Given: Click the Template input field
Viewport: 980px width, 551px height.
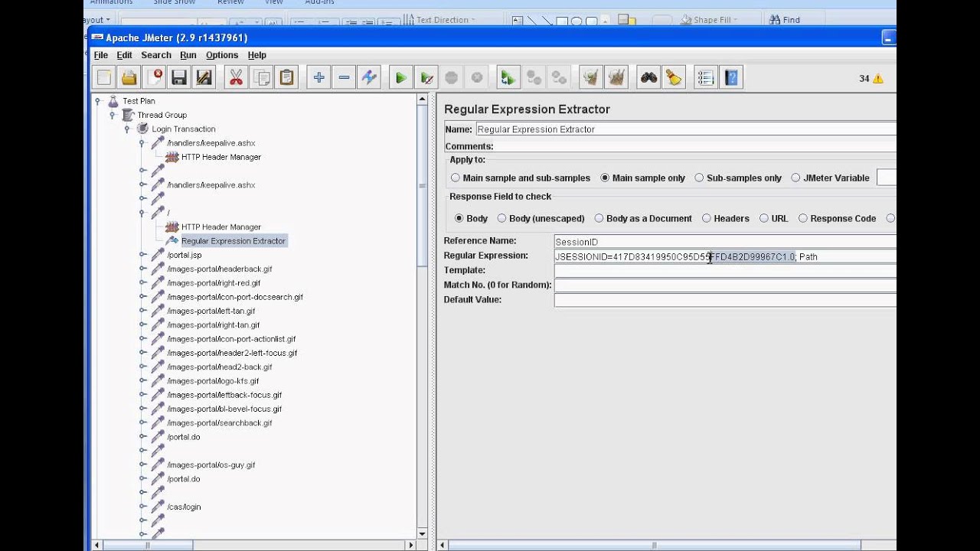Looking at the screenshot, I should pyautogui.click(x=725, y=271).
